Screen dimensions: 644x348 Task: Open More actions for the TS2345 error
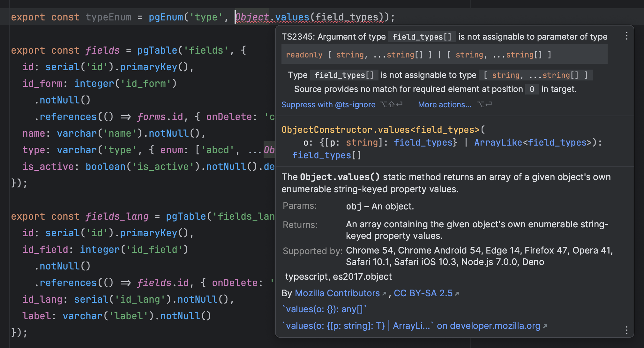click(445, 104)
